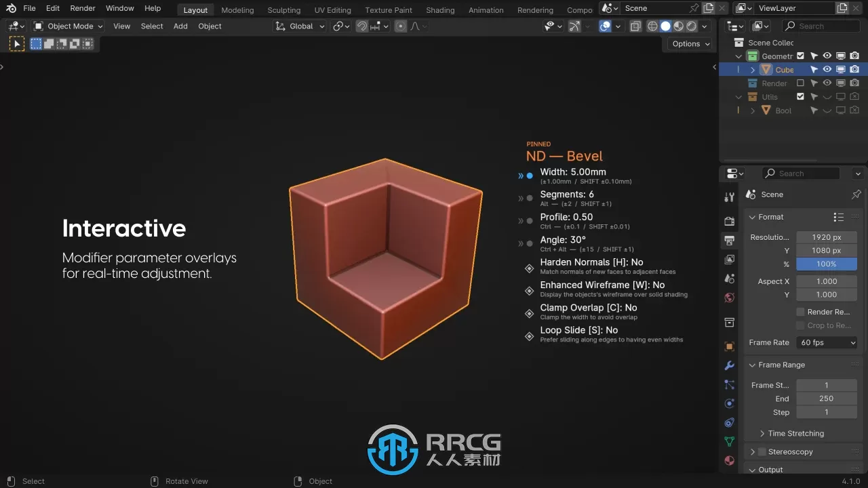Choose the Intersect selection mode icon

(87, 43)
